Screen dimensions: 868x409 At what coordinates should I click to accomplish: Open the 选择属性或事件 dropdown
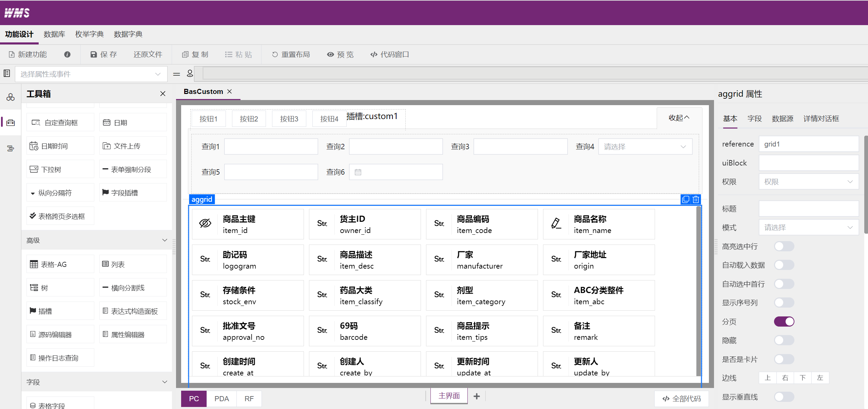(x=91, y=74)
